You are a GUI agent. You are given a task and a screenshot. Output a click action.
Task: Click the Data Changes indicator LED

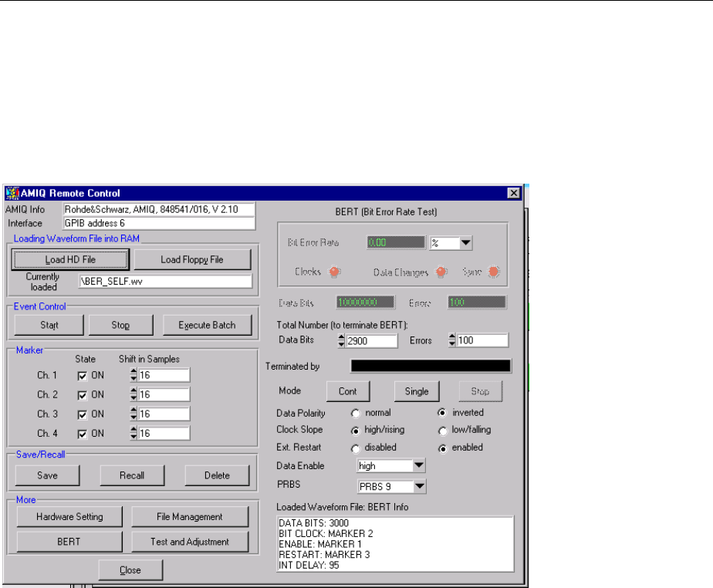(x=441, y=272)
